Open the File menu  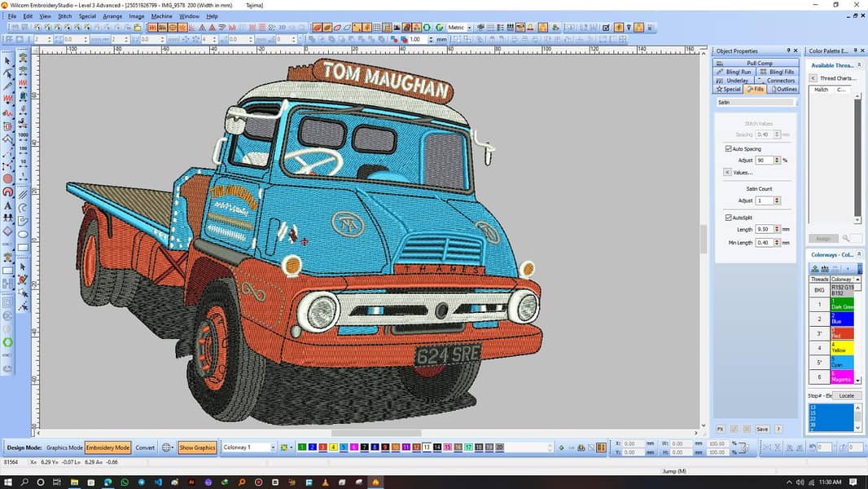coord(12,16)
